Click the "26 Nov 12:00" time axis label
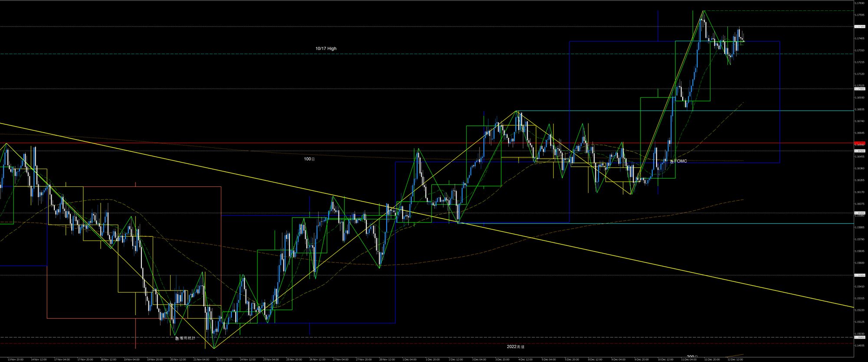The height and width of the screenshot is (362, 868). tap(317, 359)
